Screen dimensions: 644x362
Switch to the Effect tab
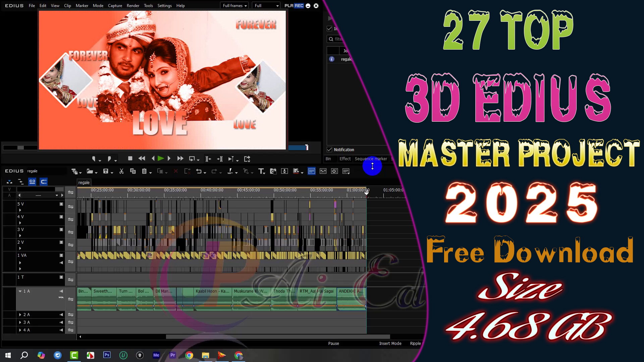click(x=345, y=159)
